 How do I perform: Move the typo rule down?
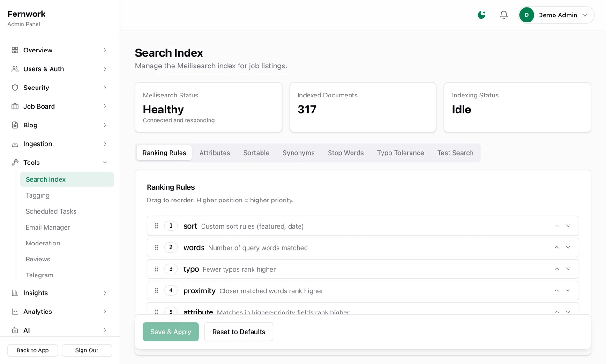tap(568, 269)
